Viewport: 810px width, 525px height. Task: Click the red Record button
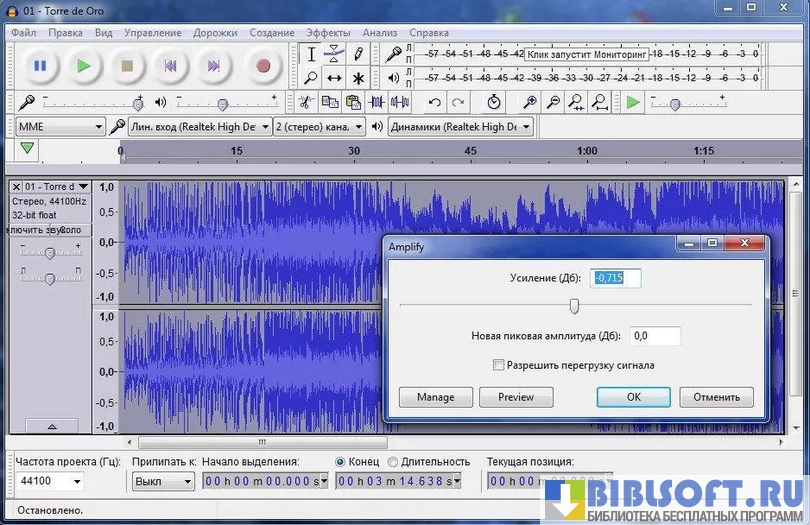pos(263,66)
